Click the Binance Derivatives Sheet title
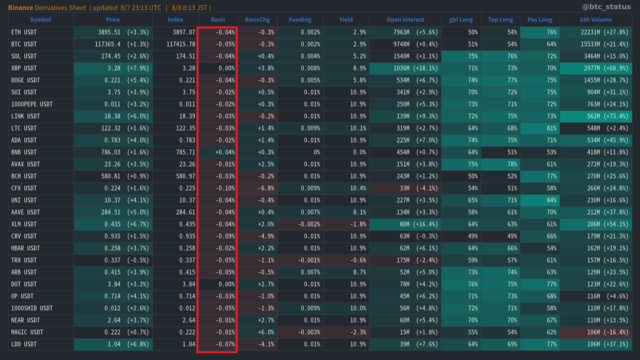 click(47, 8)
